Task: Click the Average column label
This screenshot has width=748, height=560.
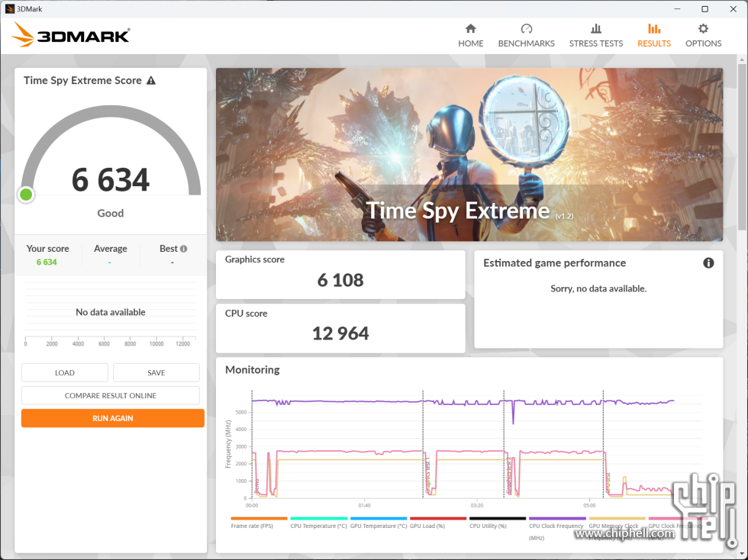Action: (110, 249)
